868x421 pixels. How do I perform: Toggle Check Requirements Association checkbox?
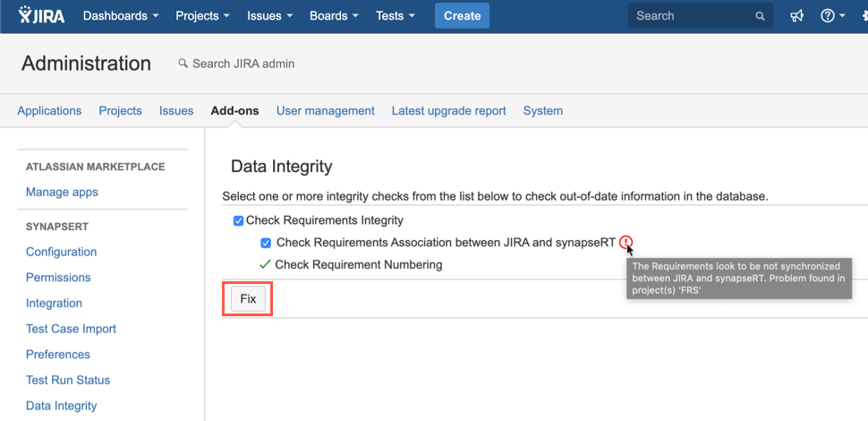coord(266,243)
